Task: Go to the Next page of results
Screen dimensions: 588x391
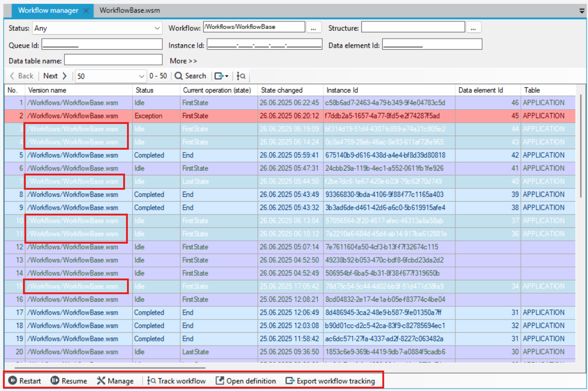Action: point(55,76)
